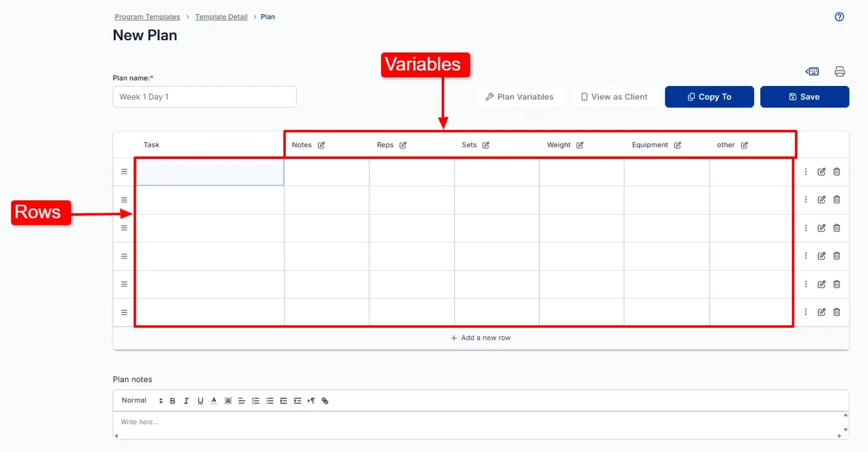Viewport: 868px width, 452px height.
Task: Insert bullet list in Plan notes
Action: [270, 401]
